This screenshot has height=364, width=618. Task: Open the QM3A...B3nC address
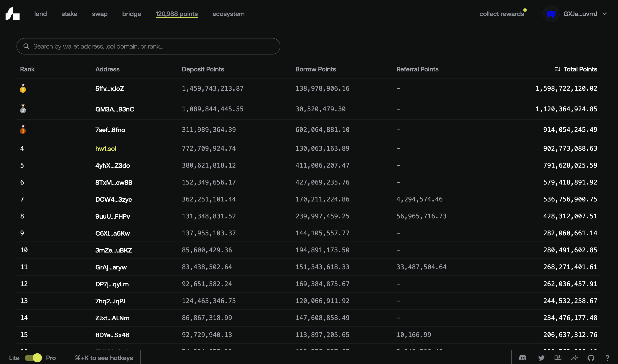(115, 109)
